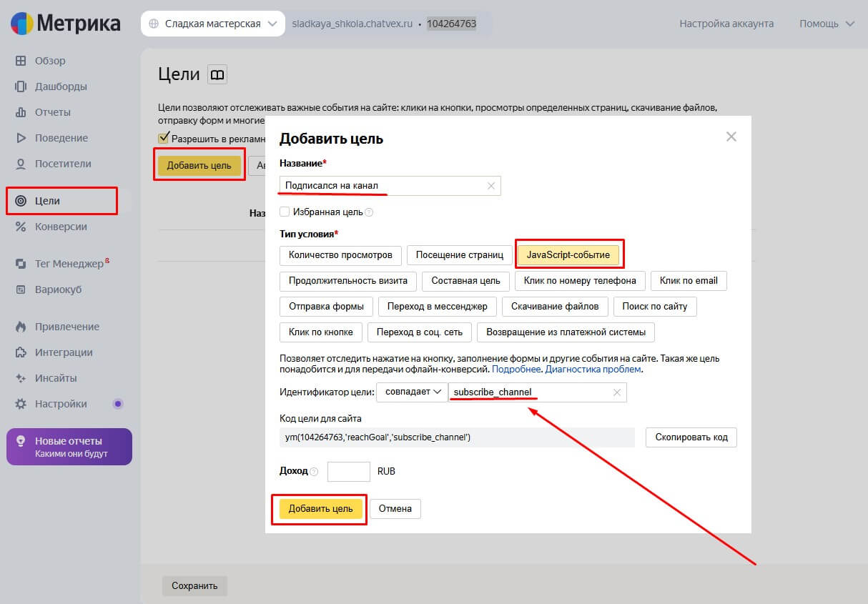
Task: Toggle the Разрешить в рекламных checkbox
Action: click(x=164, y=138)
